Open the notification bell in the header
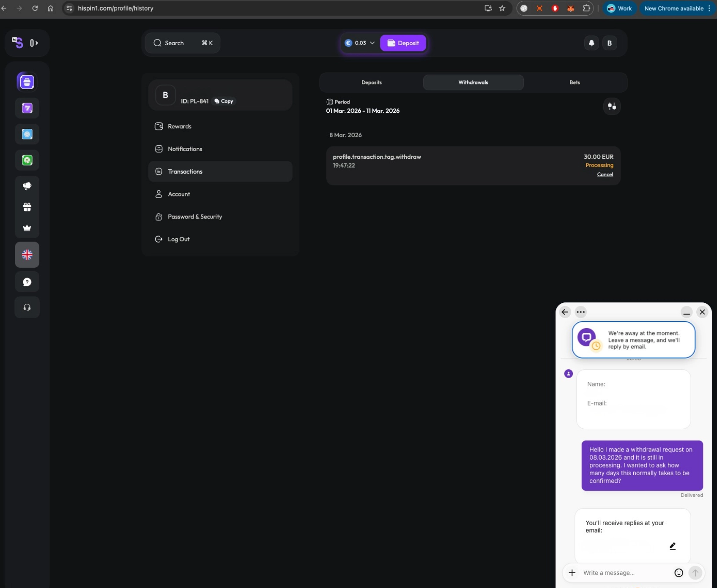Viewport: 717px width, 588px height. click(591, 43)
